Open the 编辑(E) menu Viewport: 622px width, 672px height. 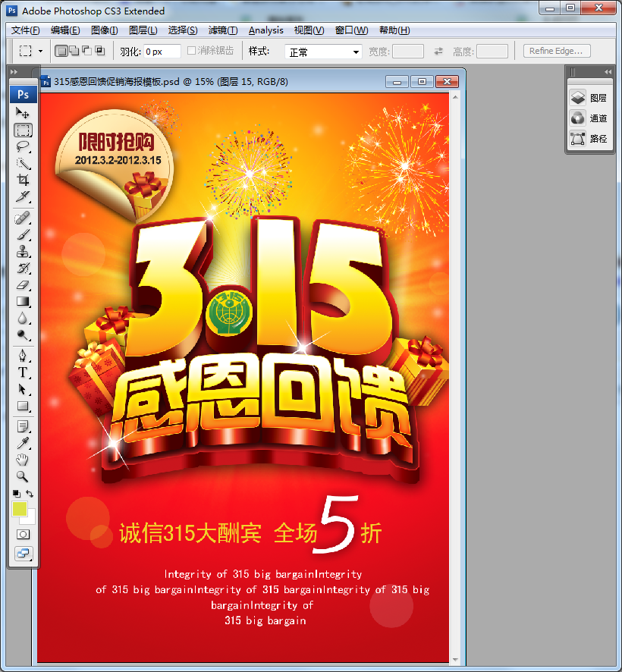point(65,30)
